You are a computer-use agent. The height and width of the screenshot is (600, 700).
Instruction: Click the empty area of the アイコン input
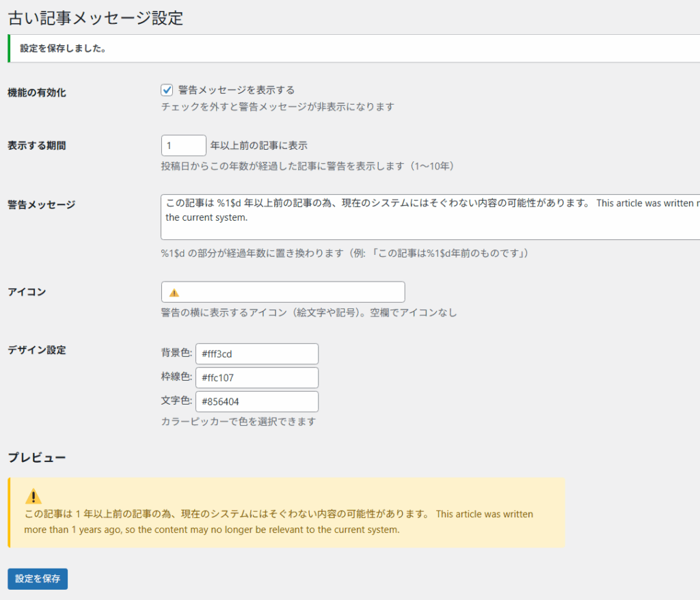tap(294, 292)
